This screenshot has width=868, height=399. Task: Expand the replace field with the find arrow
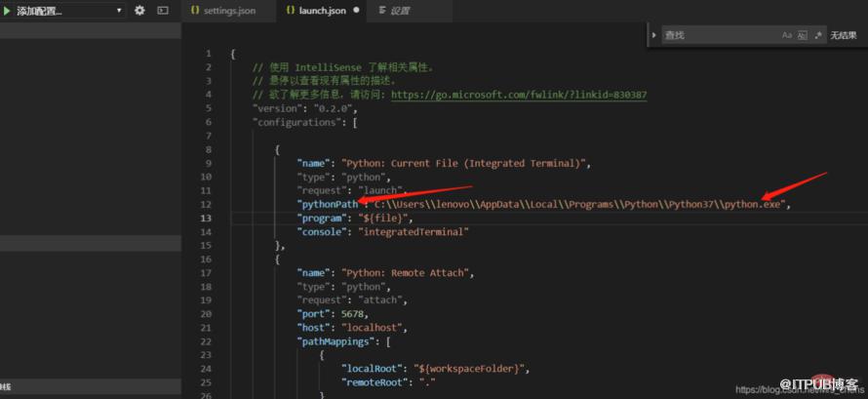coord(653,35)
